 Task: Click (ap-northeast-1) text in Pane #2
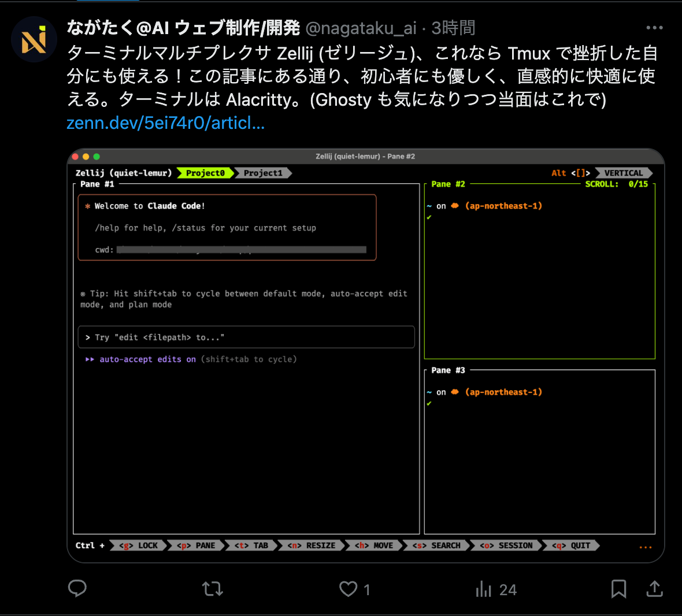[503, 206]
